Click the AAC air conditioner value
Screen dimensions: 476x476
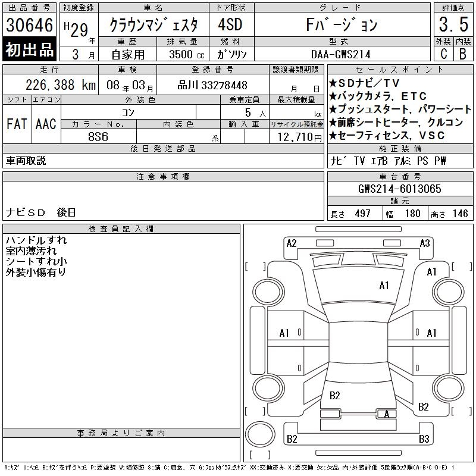point(46,124)
